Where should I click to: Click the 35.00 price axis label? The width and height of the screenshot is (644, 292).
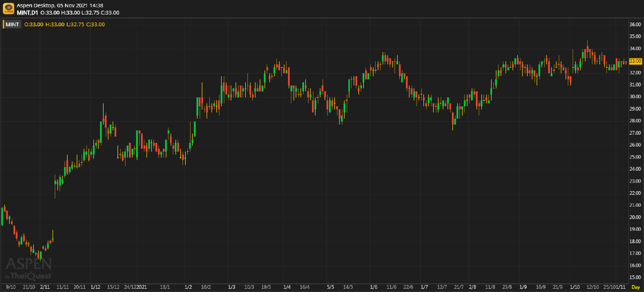click(x=635, y=36)
